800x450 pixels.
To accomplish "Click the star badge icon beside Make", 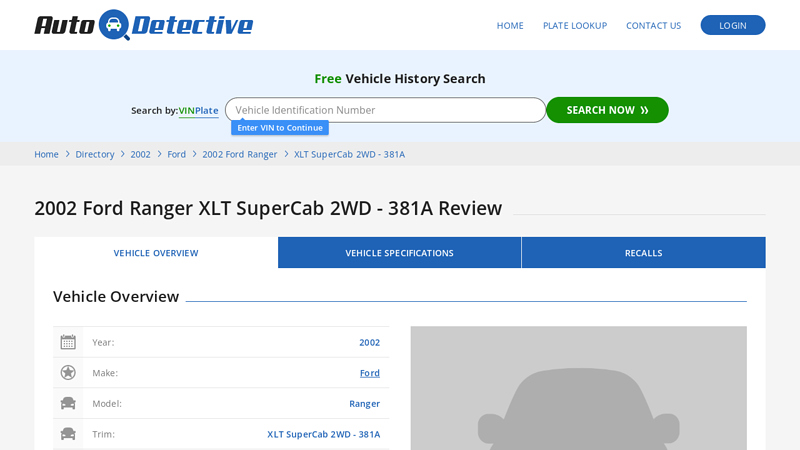I will tap(68, 373).
